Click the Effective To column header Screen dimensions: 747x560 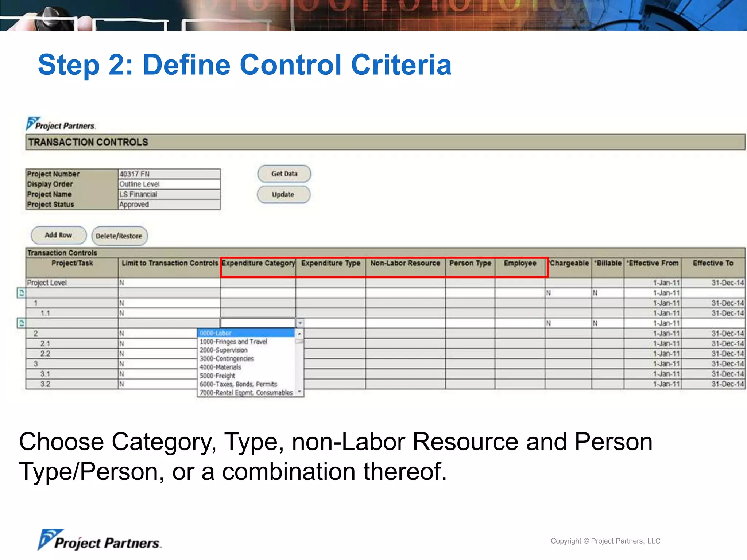coord(713,267)
